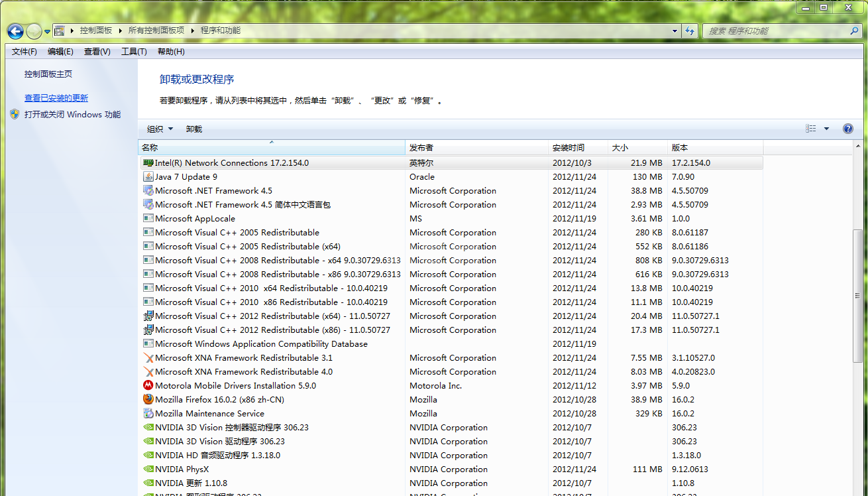Click Visual C++ 2008 x64 Redistributable icon
This screenshot has height=496, width=868.
point(148,260)
